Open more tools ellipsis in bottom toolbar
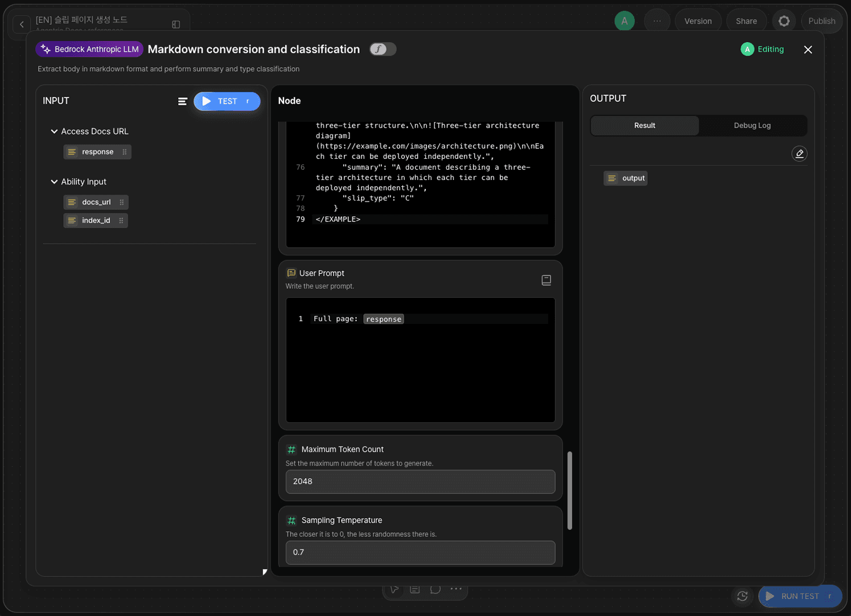This screenshot has height=616, width=851. (456, 589)
